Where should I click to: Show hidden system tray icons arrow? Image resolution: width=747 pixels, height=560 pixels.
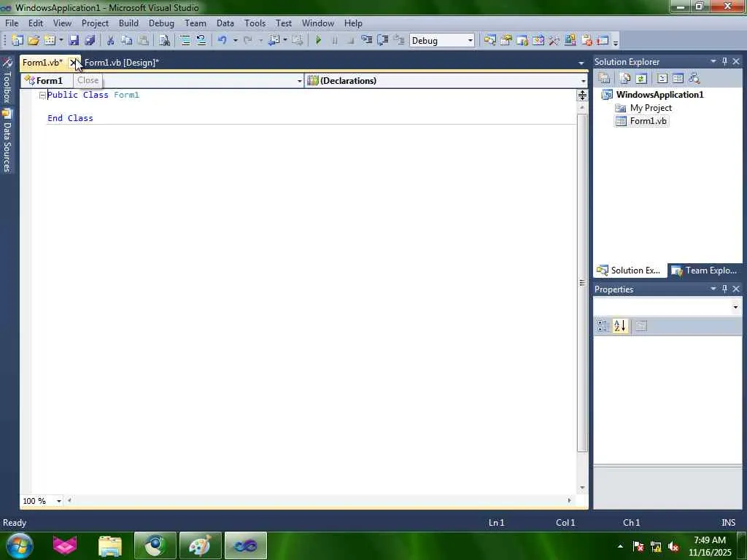point(620,546)
